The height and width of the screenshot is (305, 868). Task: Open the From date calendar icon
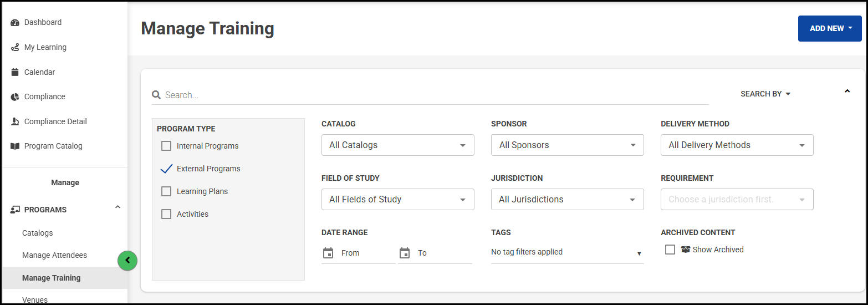pos(328,253)
